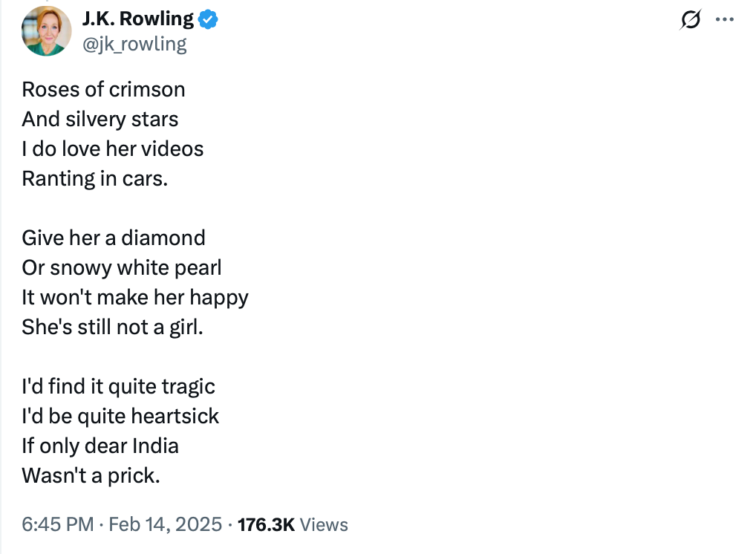Click the line 'Give her a diamond'
The width and height of the screenshot is (756, 554).
coord(114,238)
